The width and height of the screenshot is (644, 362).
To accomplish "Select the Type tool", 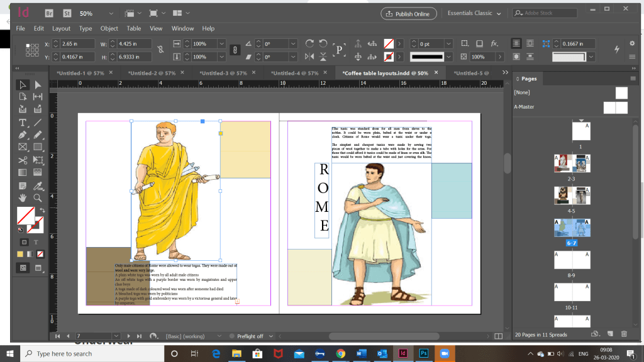I will 23,122.
